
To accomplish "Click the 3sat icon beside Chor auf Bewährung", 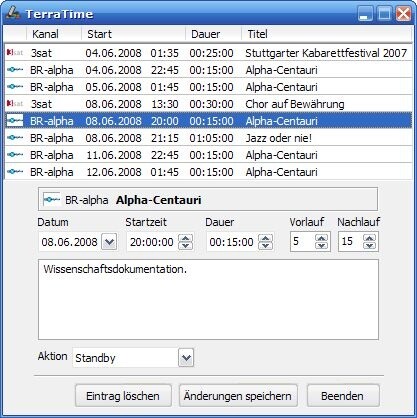I will (15, 104).
